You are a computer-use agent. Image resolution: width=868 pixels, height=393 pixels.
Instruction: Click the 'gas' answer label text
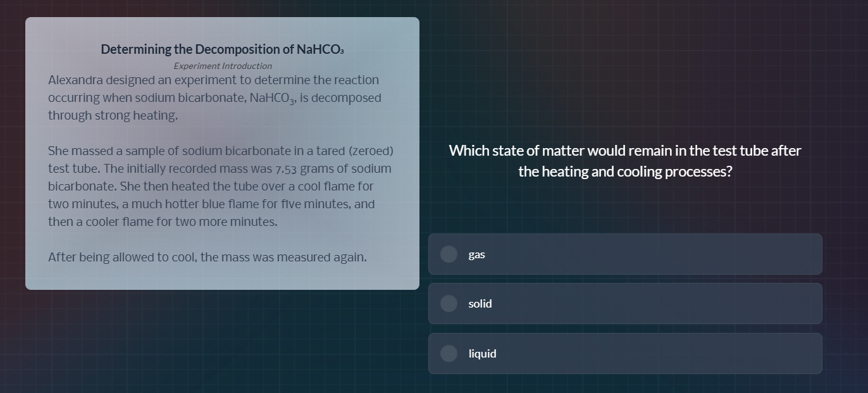[x=476, y=254]
